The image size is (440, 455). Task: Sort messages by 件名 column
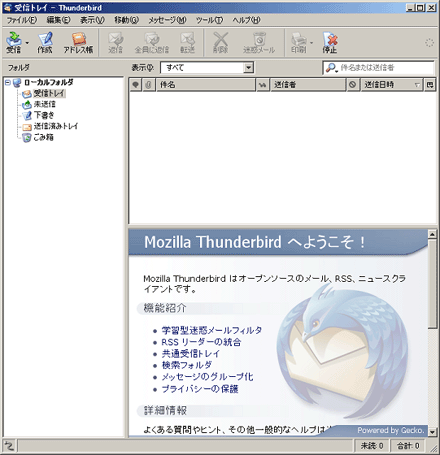pos(206,85)
